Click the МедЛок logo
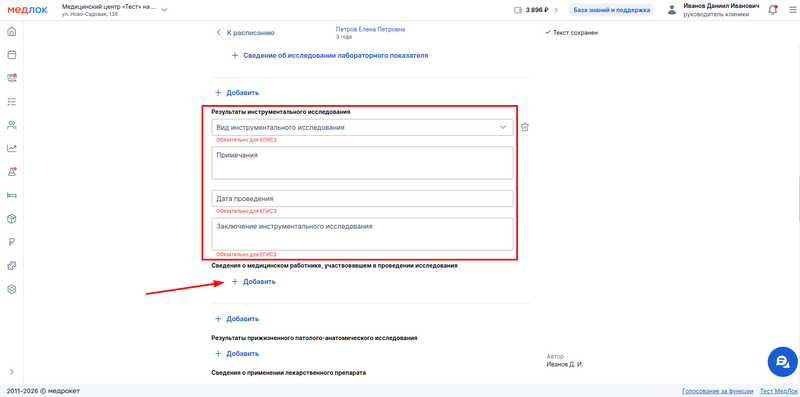Screen dimensions: 800x397 28,10
